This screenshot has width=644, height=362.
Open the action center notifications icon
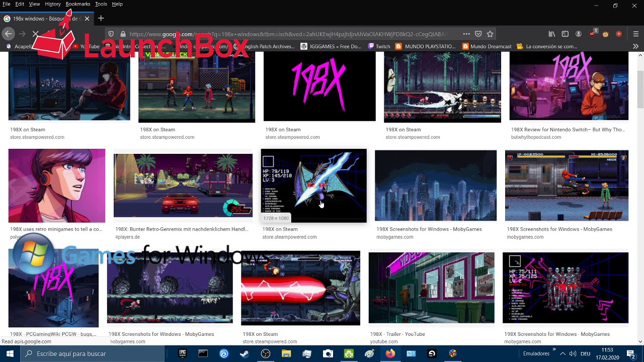click(630, 353)
